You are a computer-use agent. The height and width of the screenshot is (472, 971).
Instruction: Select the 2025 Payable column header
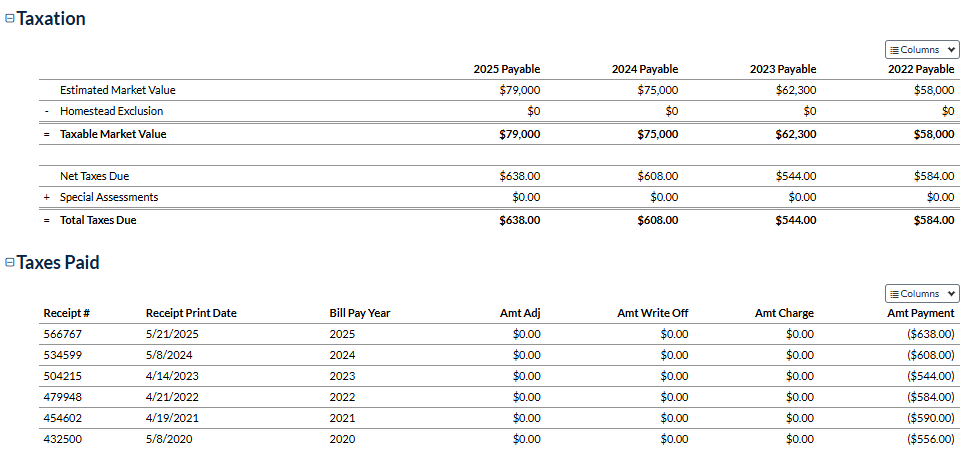tap(507, 69)
